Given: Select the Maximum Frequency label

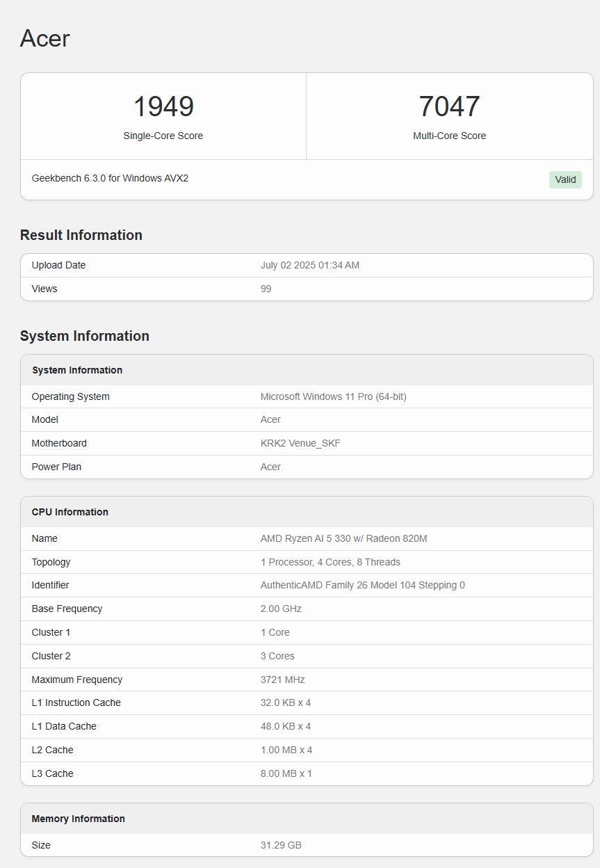Looking at the screenshot, I should point(77,680).
